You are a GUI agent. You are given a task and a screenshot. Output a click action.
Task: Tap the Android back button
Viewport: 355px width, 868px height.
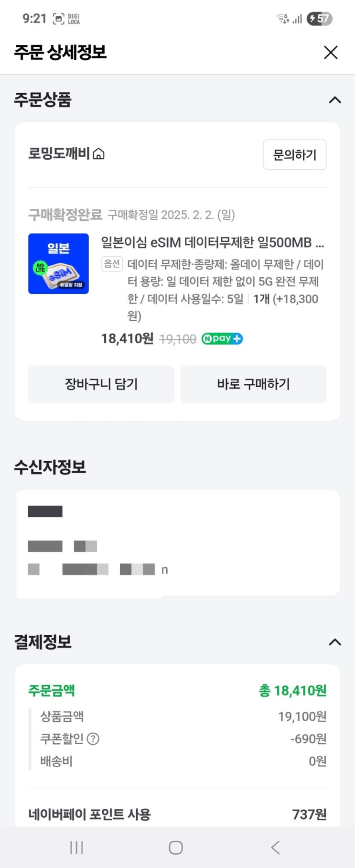click(x=275, y=847)
